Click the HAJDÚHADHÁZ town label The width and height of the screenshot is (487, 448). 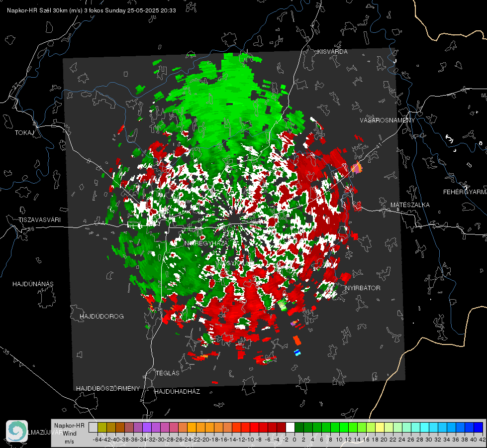point(177,392)
